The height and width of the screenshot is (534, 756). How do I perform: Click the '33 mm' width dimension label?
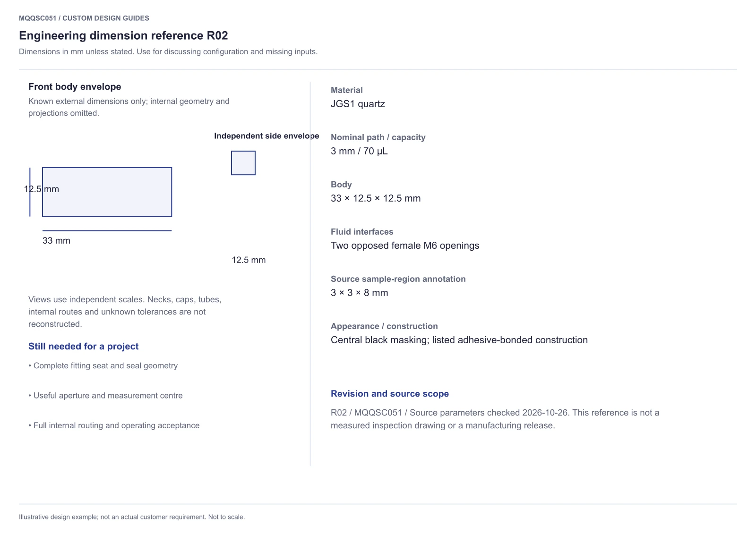tap(56, 240)
